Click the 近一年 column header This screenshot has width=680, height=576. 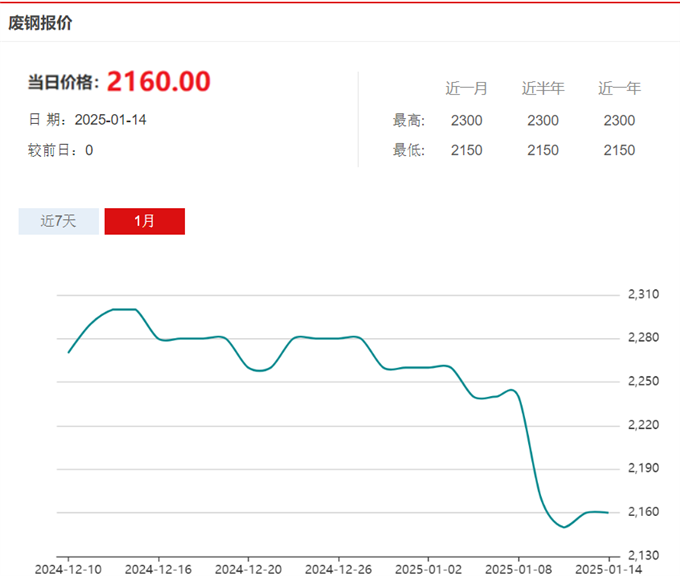pyautogui.click(x=619, y=88)
